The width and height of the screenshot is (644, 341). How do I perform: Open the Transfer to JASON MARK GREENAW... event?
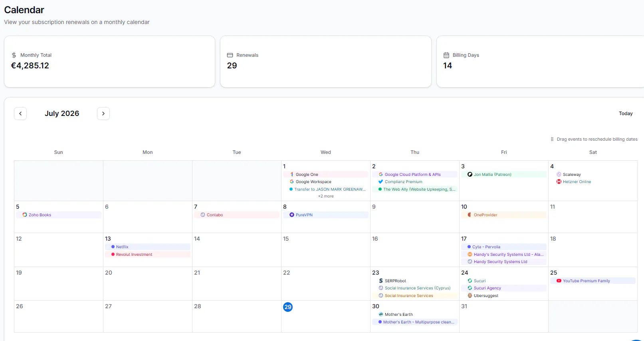[326, 189]
